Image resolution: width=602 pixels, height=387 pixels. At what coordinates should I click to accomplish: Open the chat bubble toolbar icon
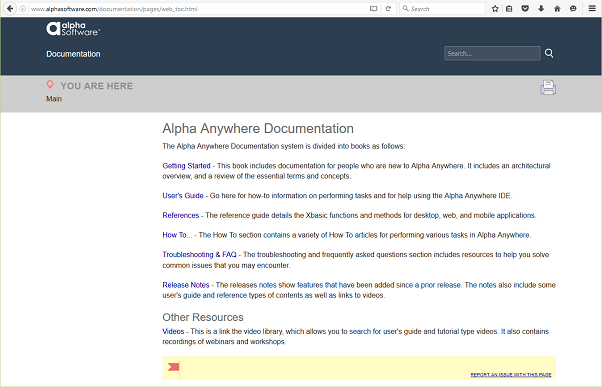pyautogui.click(x=573, y=8)
